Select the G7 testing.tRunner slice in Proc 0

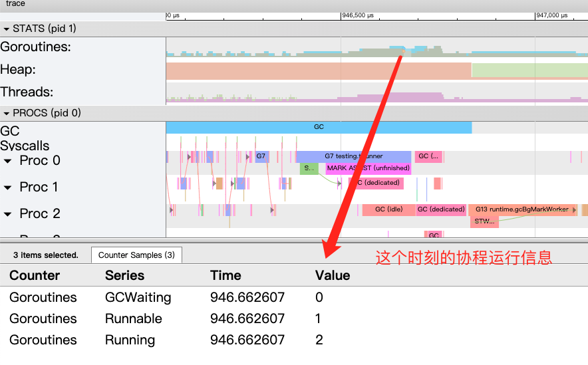(354, 156)
